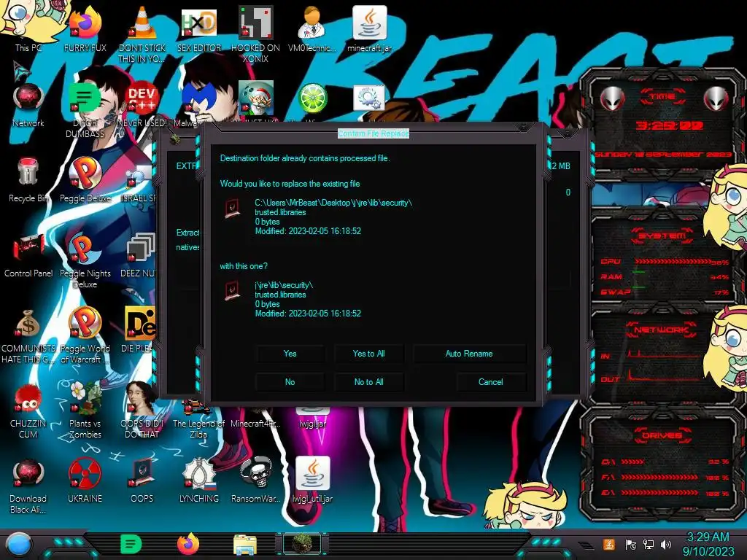Select the LYNCHING desktop icon
The image size is (747, 560).
(199, 481)
